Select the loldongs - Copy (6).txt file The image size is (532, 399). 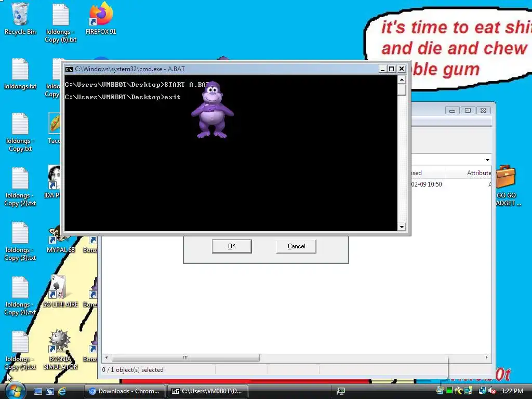click(61, 23)
